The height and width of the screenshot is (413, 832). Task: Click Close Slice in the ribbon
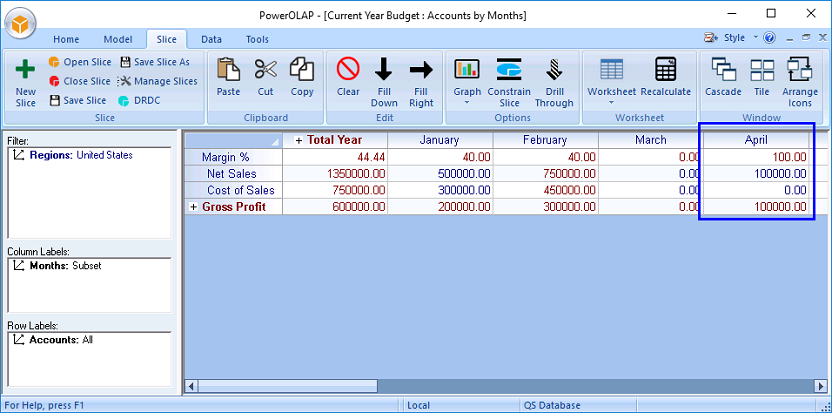click(x=80, y=81)
